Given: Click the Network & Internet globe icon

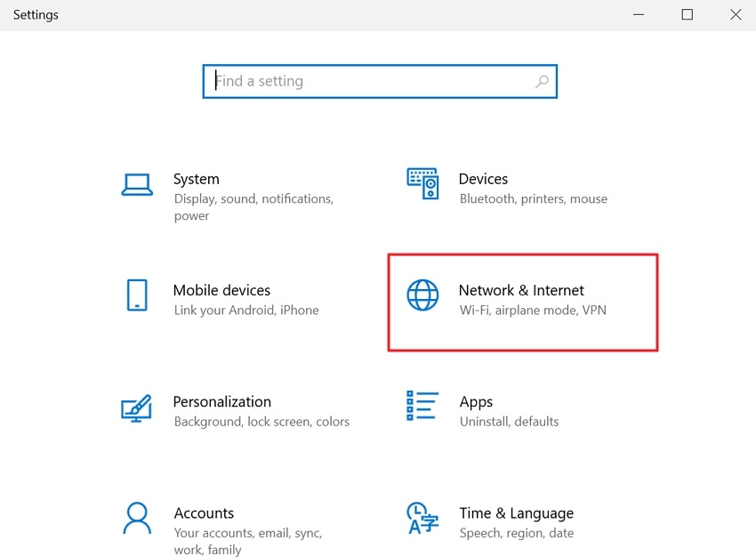Looking at the screenshot, I should [x=422, y=295].
